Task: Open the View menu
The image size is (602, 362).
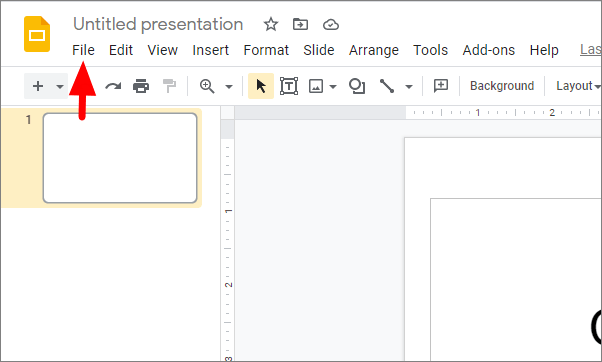Action: click(162, 50)
